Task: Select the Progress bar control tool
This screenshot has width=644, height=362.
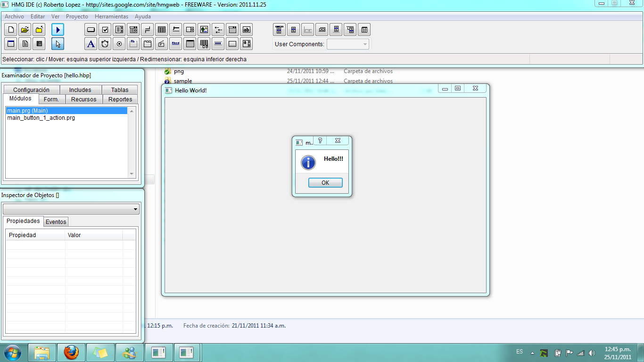Action: 218,43
